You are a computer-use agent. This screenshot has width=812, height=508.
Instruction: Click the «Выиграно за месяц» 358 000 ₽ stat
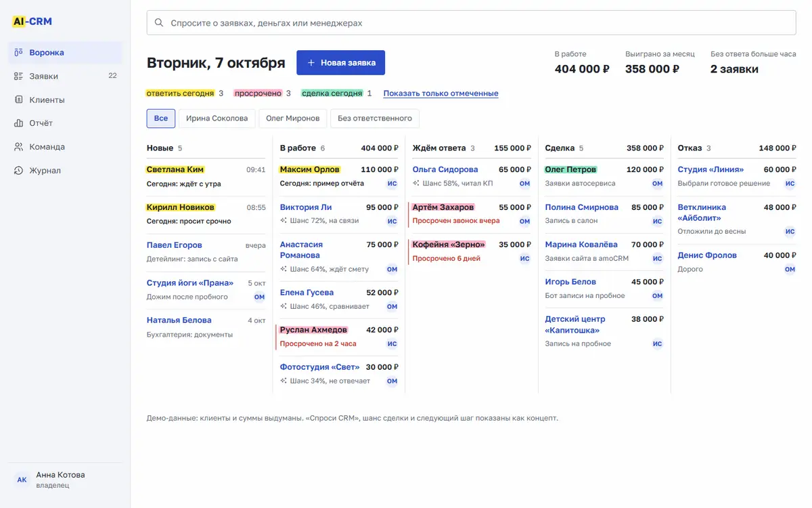660,62
